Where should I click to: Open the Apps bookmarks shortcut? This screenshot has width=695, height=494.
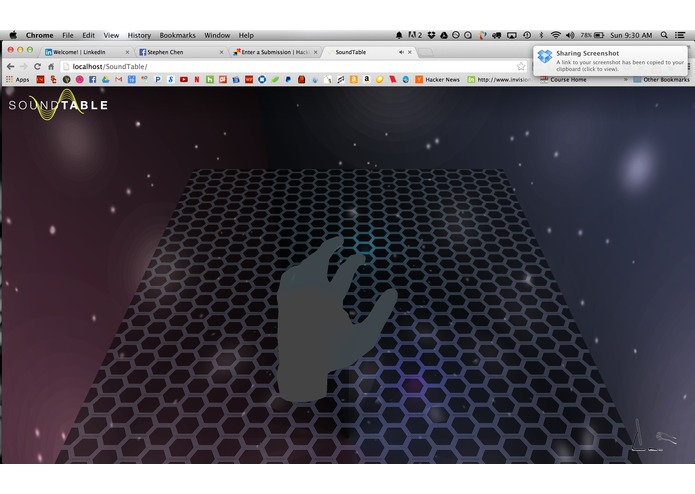point(18,80)
